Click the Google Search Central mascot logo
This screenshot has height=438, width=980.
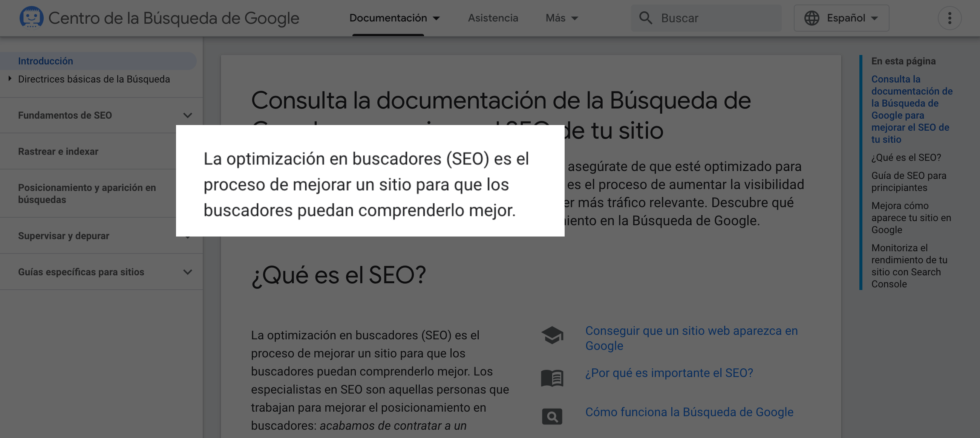tap(31, 17)
